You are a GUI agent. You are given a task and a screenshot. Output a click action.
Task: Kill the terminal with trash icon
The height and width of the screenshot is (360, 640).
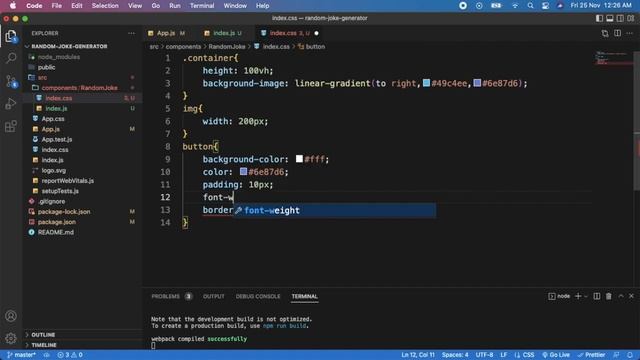[x=609, y=296]
